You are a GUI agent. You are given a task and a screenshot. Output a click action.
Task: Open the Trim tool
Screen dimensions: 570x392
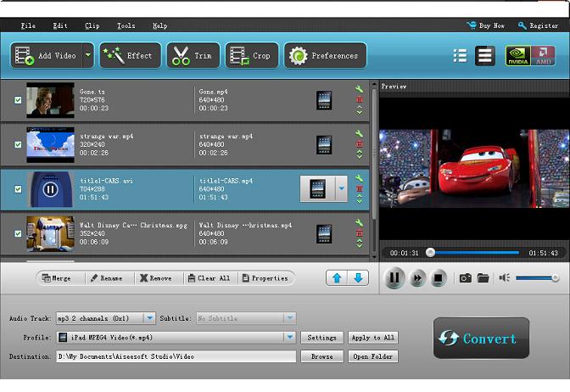pyautogui.click(x=193, y=55)
